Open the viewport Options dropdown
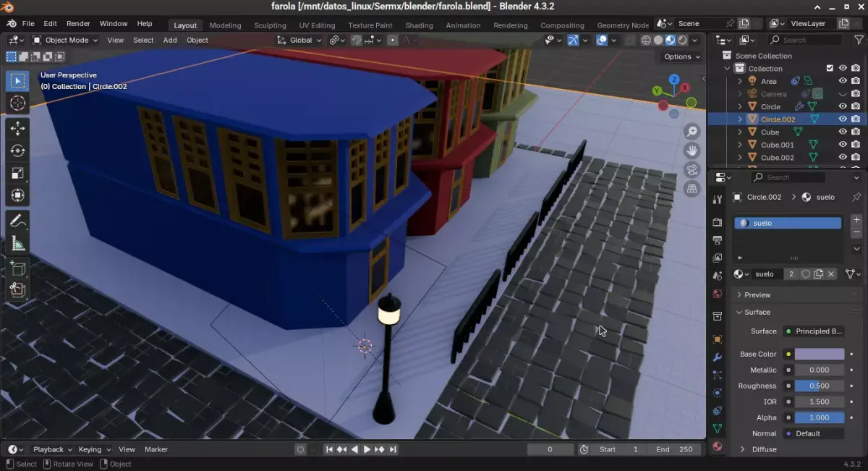Image resolution: width=868 pixels, height=471 pixels. click(681, 56)
